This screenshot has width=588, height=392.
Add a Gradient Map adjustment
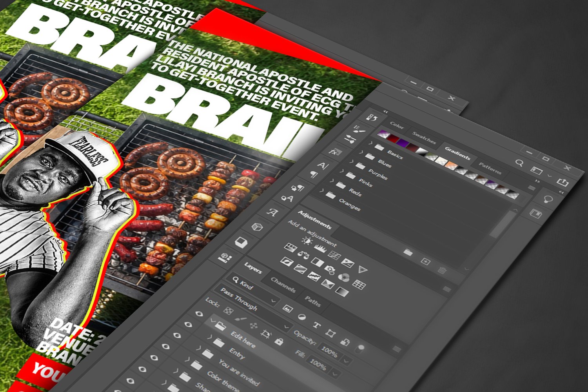tap(342, 292)
